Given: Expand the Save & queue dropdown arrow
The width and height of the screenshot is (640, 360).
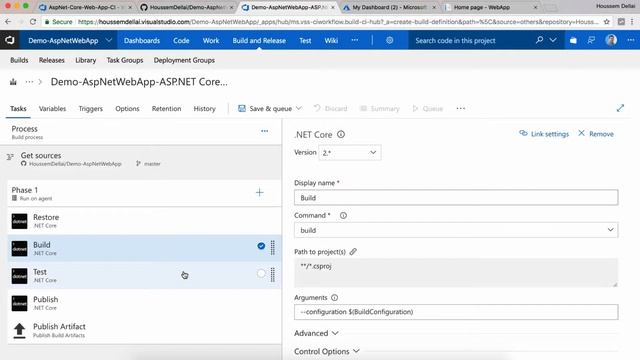Looking at the screenshot, I should coord(299,108).
